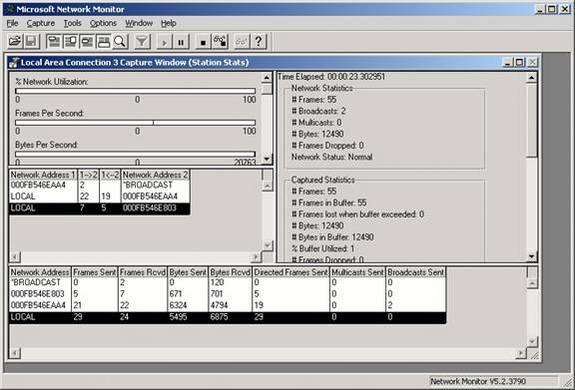This screenshot has width=575, height=390.
Task: Click the greyed Display Captured Data glasses icon
Action: tap(242, 41)
